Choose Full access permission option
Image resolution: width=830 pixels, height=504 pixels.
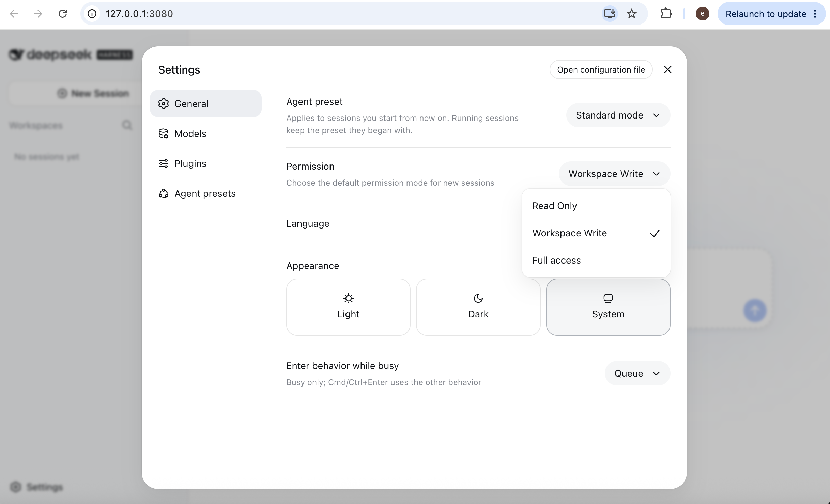point(596,260)
